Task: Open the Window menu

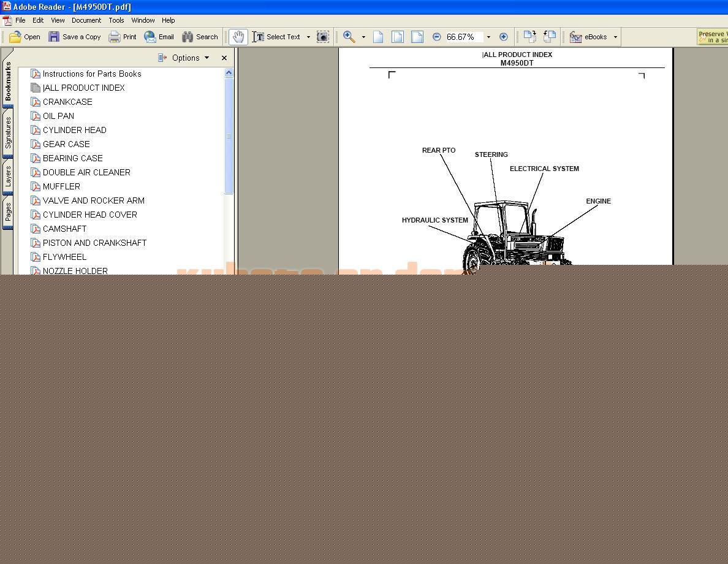Action: click(x=143, y=20)
